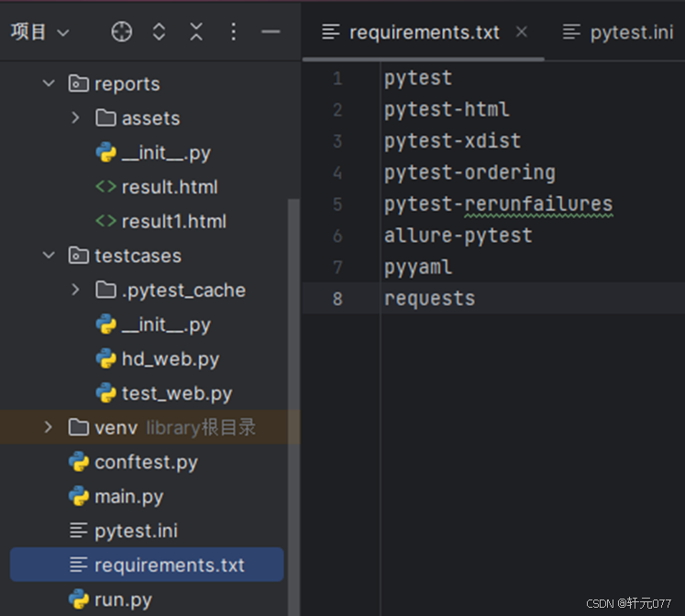Open pytest.ini from the project tree
This screenshot has height=616, width=685.
[x=136, y=532]
